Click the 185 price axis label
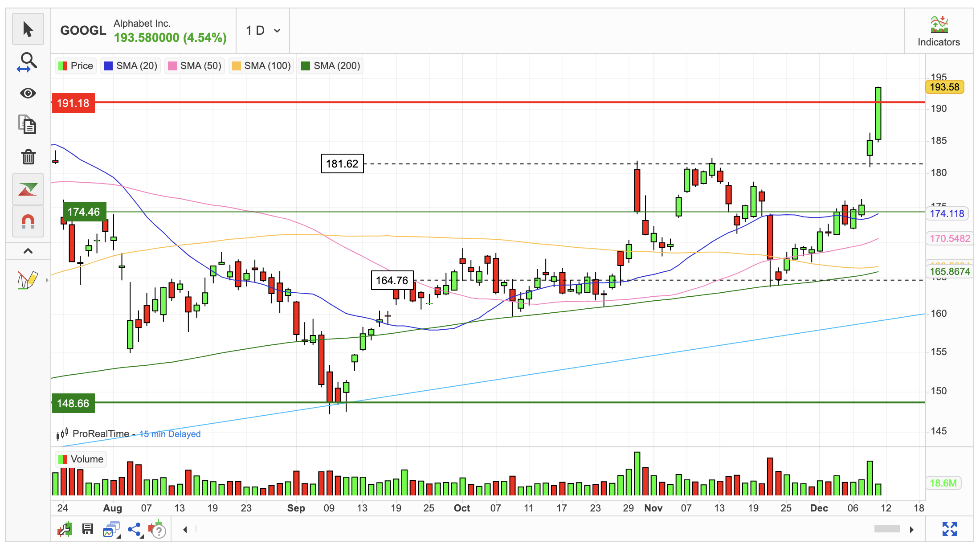This screenshot has height=548, width=980. 939,140
